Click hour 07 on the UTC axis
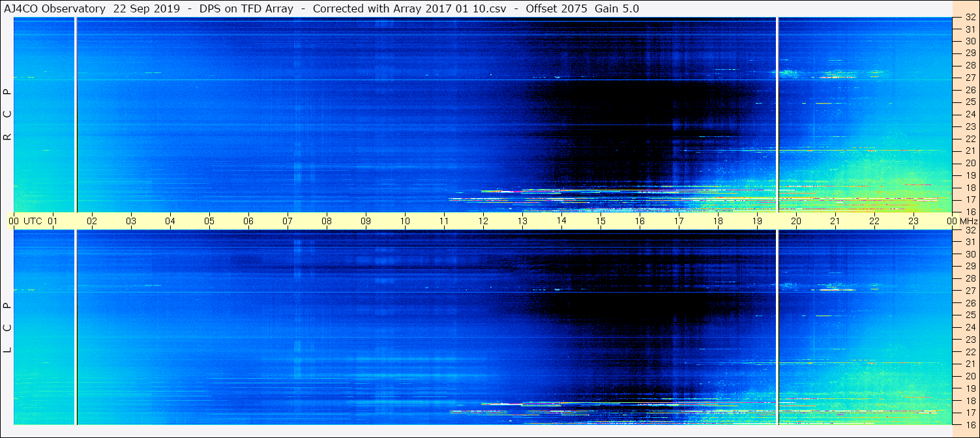 288,221
